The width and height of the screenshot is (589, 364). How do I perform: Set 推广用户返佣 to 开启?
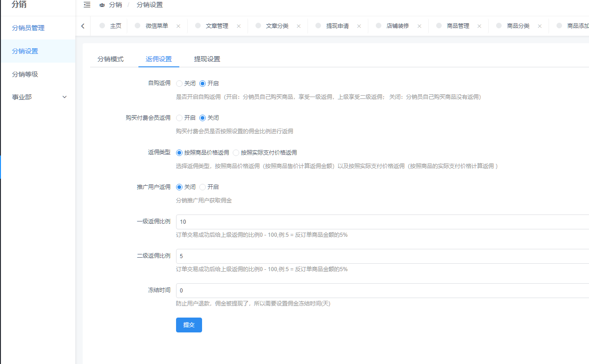click(203, 187)
